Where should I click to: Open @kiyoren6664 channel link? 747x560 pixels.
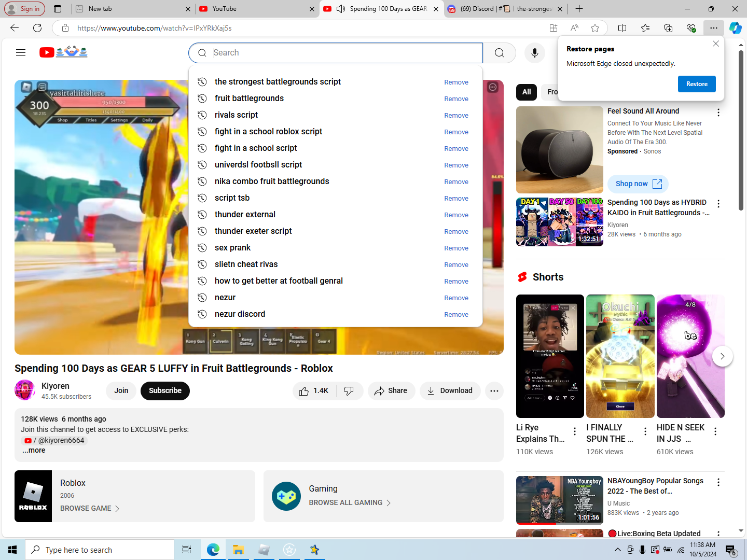54,440
